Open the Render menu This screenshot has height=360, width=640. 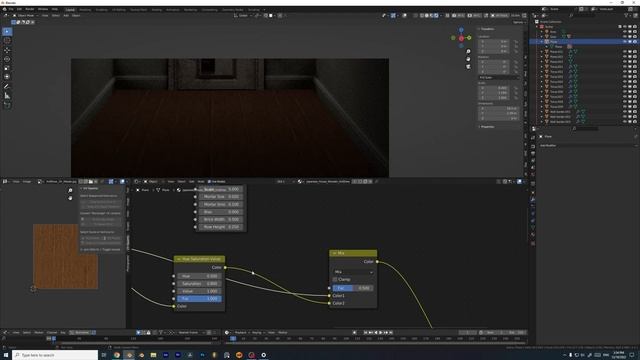point(30,9)
